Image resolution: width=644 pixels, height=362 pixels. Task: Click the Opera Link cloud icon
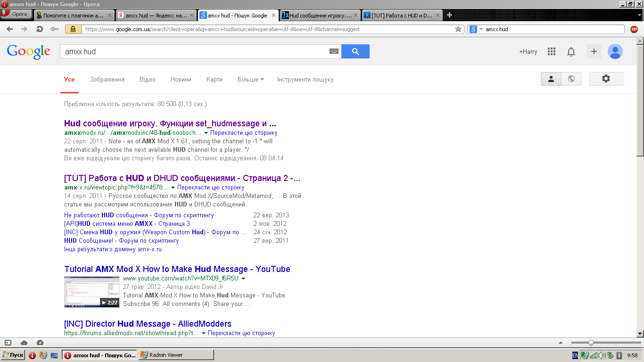point(24,343)
